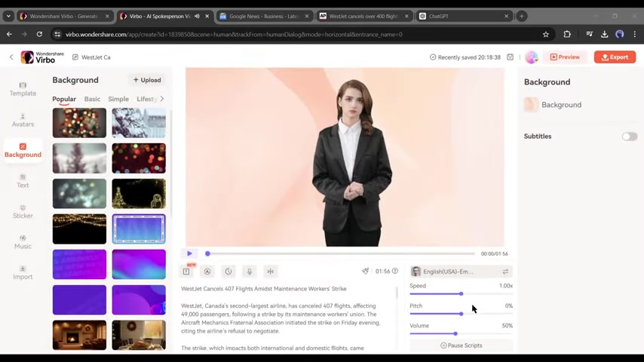644x362 pixels.
Task: Toggle the Subtitles switch on
Action: tap(629, 137)
